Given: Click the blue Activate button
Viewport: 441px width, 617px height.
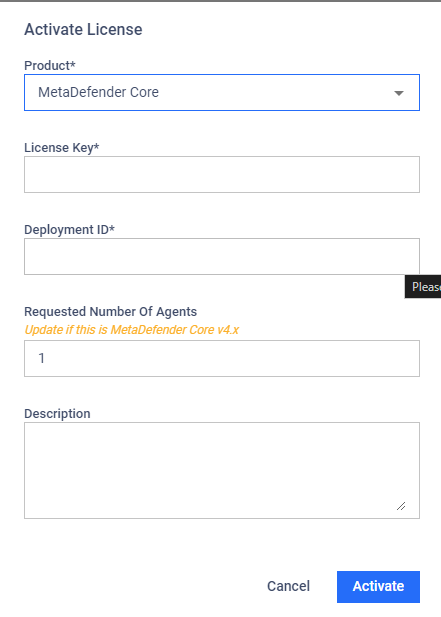Looking at the screenshot, I should (378, 587).
